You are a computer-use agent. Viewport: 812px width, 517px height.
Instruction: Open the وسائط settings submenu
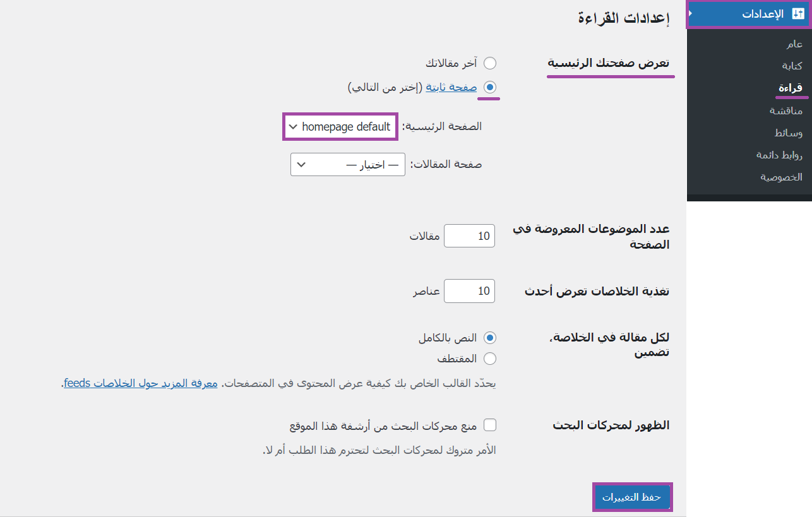coord(789,133)
